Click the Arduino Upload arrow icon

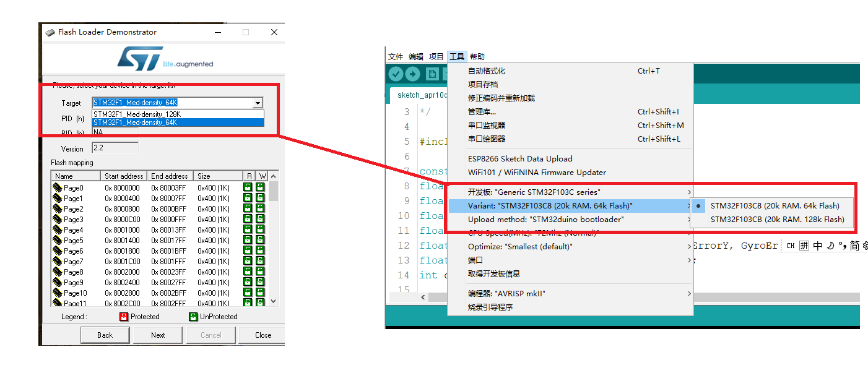click(412, 74)
